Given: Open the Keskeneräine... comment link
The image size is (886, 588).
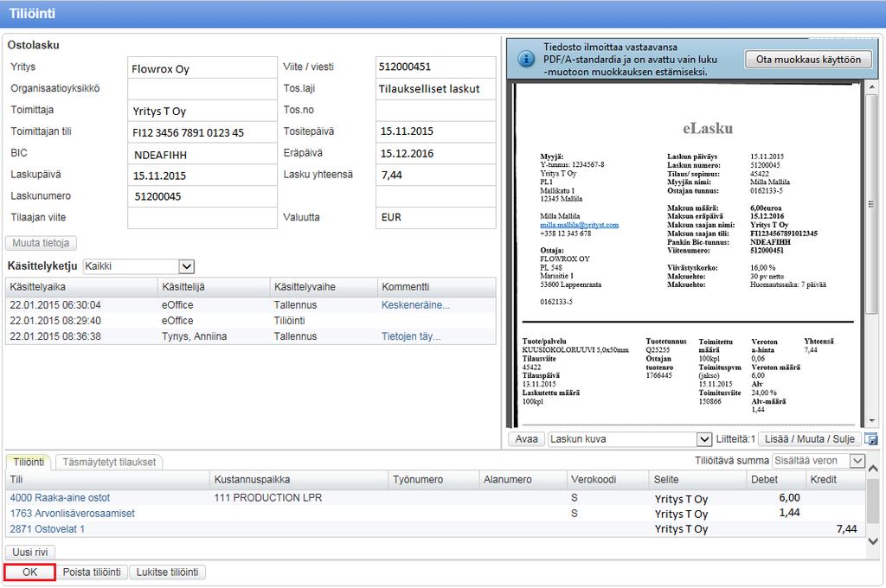Looking at the screenshot, I should 415,305.
